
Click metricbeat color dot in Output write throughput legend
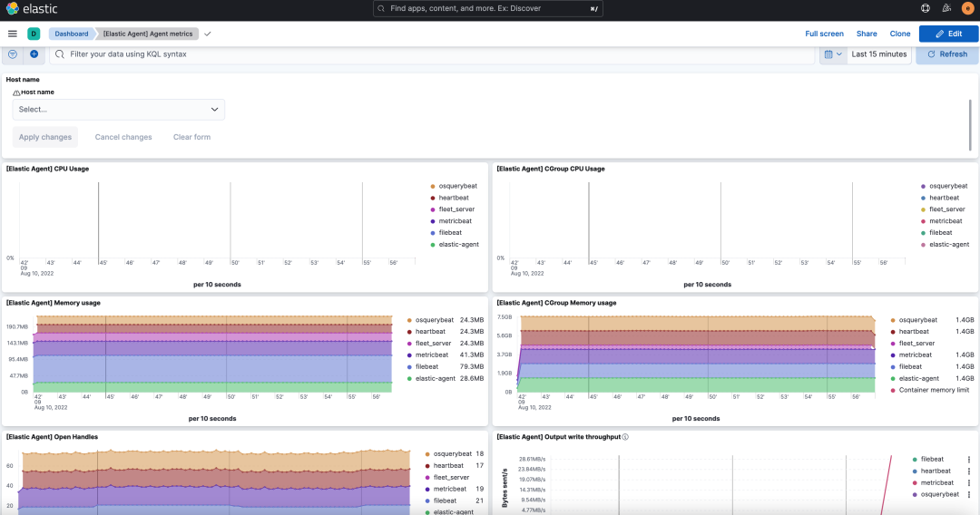915,482
